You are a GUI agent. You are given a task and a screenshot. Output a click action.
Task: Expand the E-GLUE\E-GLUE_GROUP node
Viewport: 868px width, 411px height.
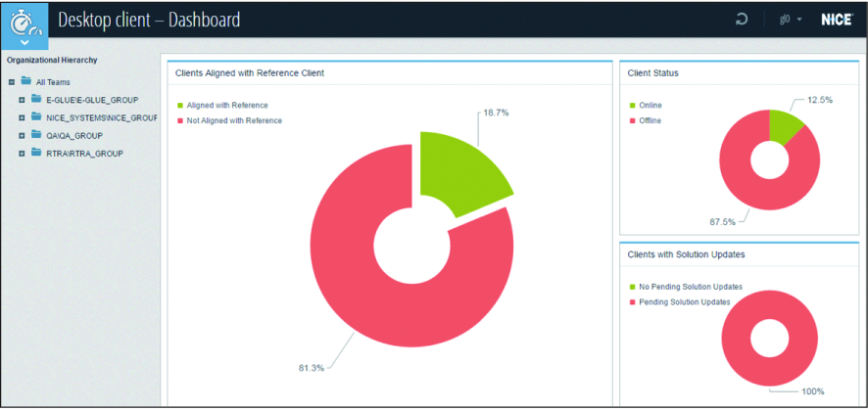click(x=23, y=100)
